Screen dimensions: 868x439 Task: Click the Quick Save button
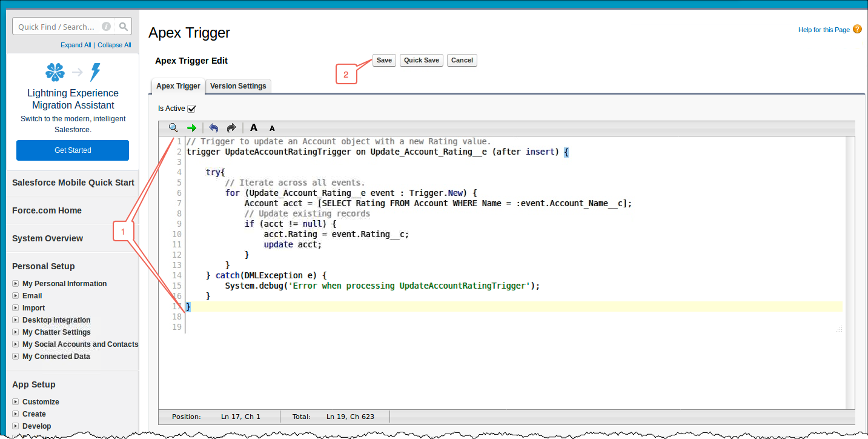tap(422, 60)
